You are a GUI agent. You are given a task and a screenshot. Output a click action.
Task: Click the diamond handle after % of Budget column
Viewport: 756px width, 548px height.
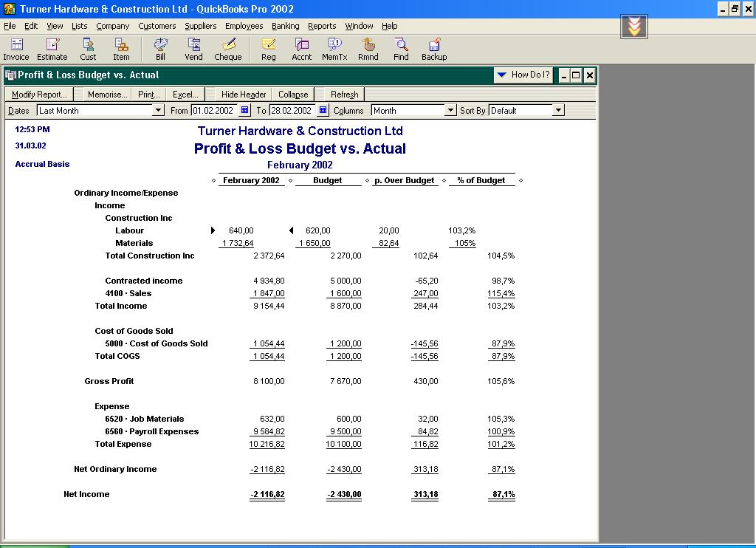[520, 181]
